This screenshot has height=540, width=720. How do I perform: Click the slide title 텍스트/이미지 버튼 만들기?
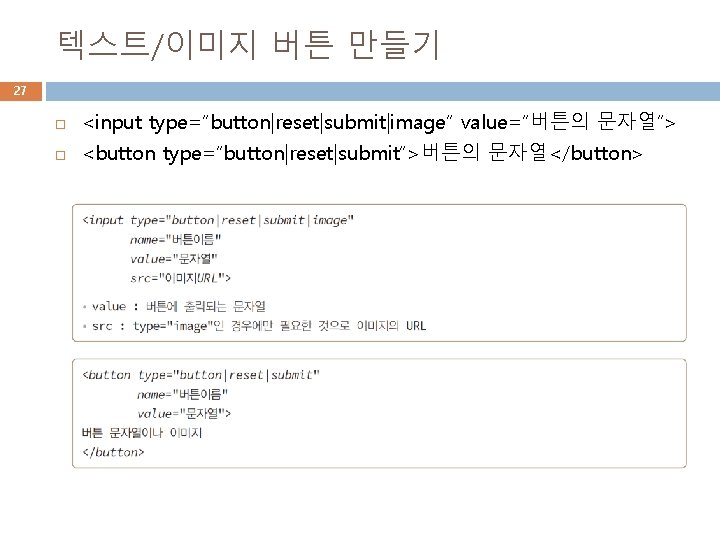pos(248,45)
